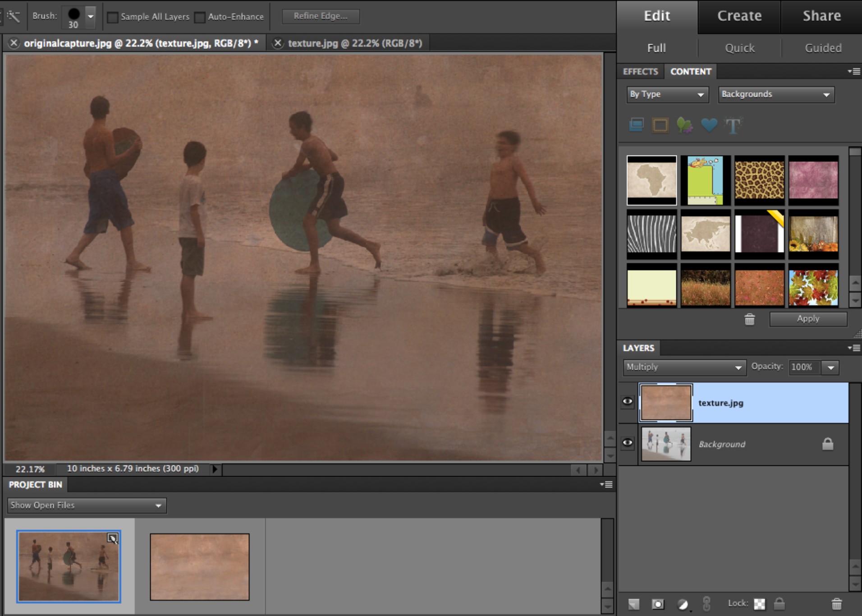Select the Quick Selection tool icon
The image size is (862, 616).
tap(13, 17)
